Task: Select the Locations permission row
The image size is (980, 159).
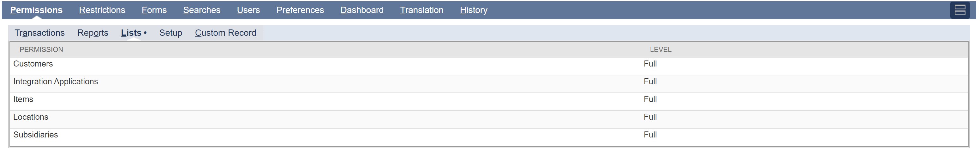Action: click(x=31, y=117)
